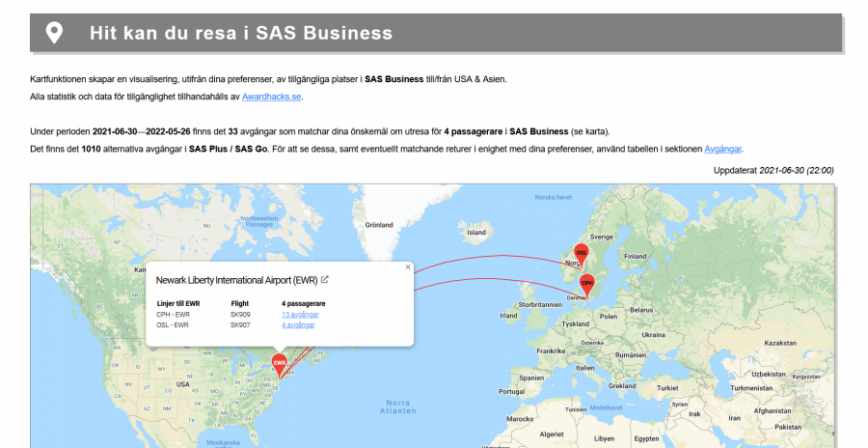Click the Island label on the map

coord(476,232)
